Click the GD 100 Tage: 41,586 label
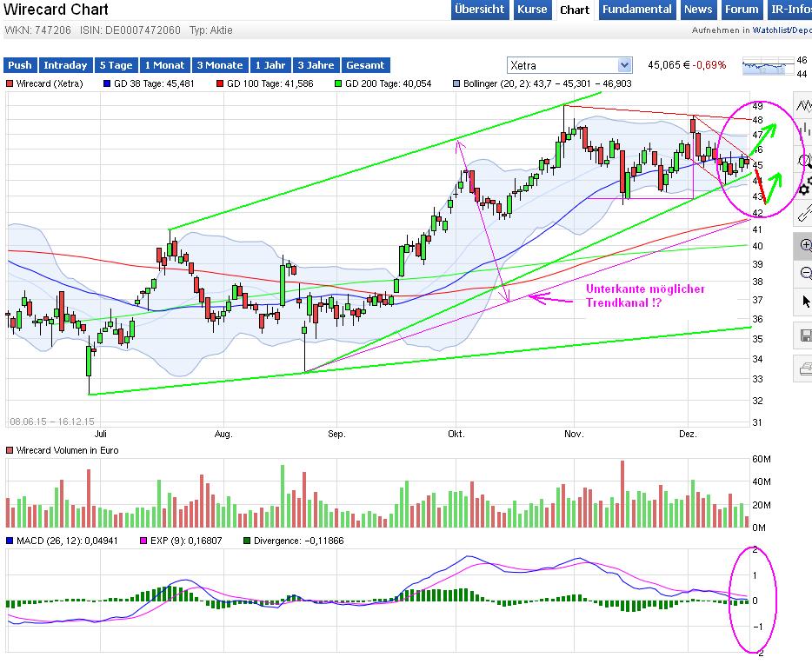The image size is (812, 664). pyautogui.click(x=270, y=83)
